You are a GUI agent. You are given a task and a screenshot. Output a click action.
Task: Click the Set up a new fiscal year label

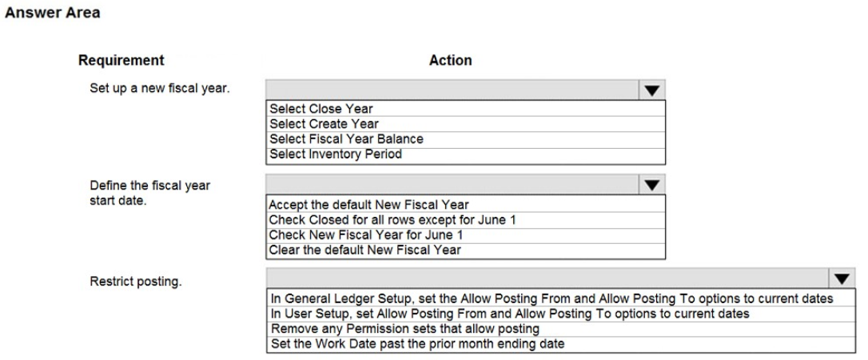click(x=160, y=87)
